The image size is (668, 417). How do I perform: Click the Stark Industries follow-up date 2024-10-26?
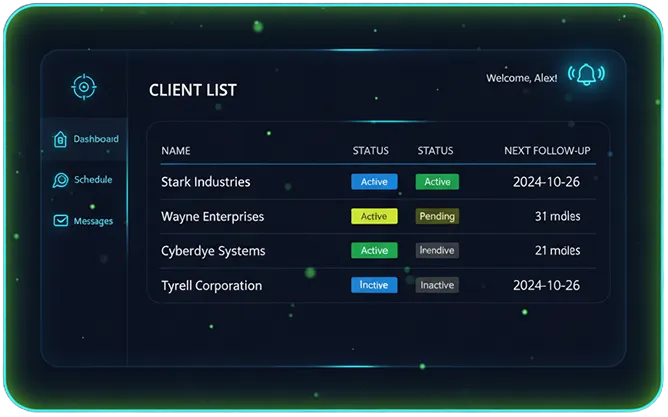coord(546,182)
